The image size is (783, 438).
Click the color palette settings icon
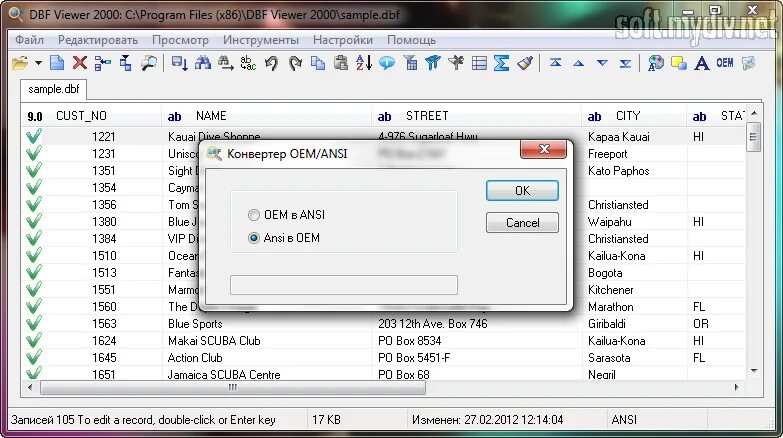(656, 63)
